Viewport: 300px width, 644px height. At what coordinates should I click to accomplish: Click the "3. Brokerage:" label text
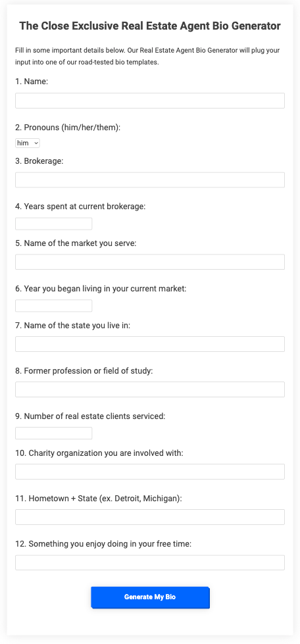(x=39, y=161)
